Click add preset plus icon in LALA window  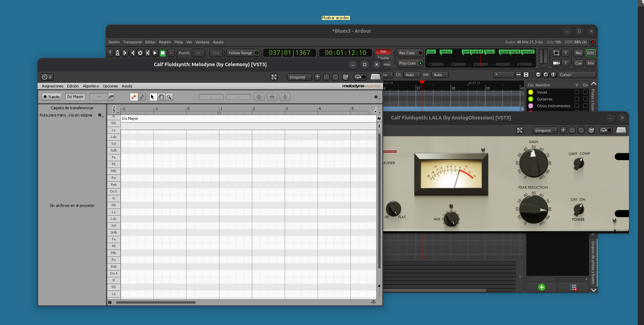[563, 130]
